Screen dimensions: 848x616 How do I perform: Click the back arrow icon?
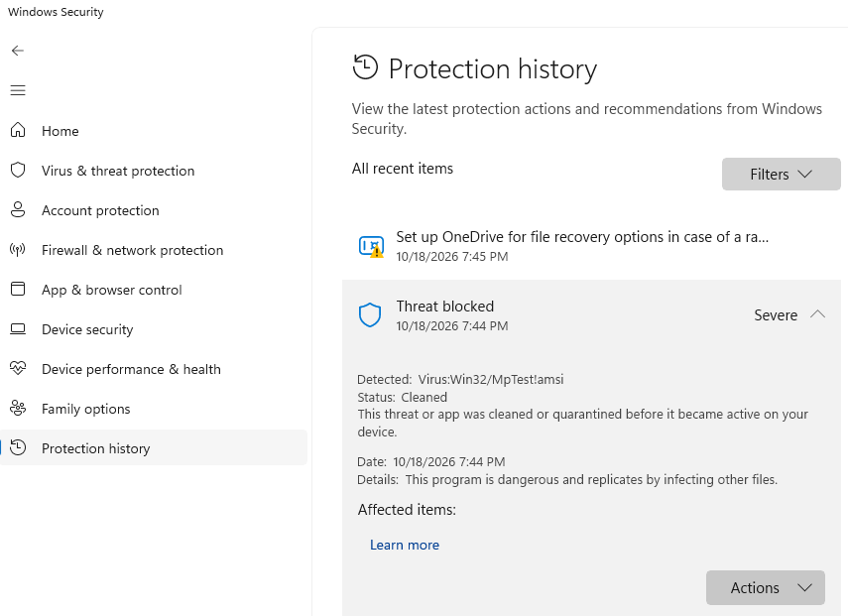(18, 51)
